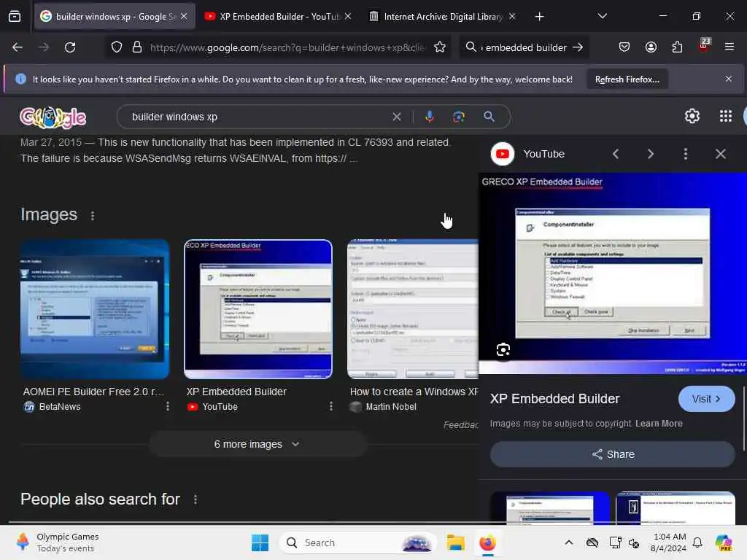Open the Olympic Games widget
This screenshot has height=560, width=747.
(57, 542)
